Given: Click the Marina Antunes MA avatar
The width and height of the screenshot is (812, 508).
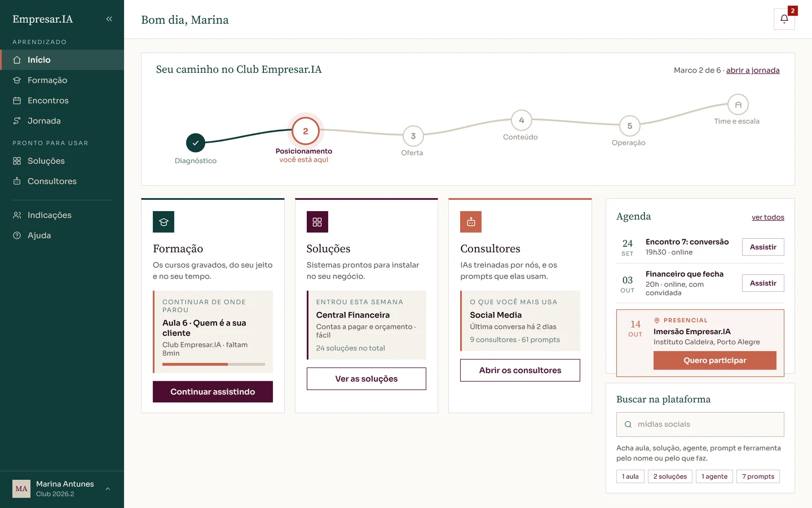Looking at the screenshot, I should click(21, 489).
